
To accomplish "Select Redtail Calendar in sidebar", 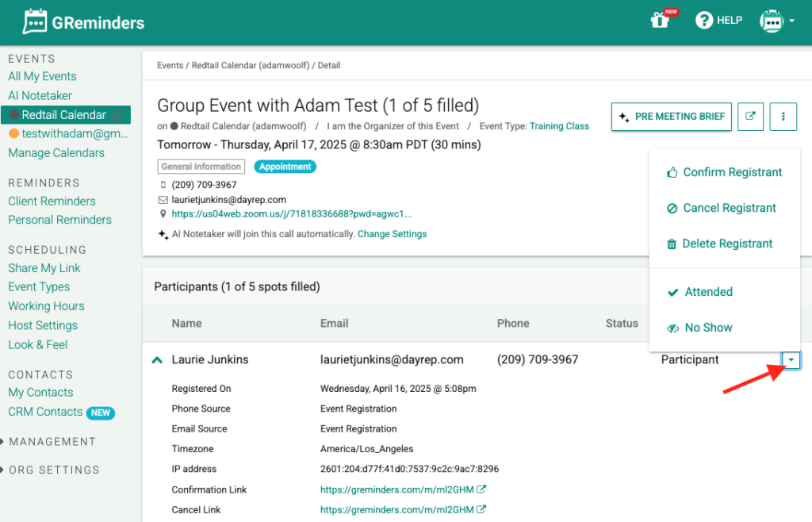I will tap(66, 115).
